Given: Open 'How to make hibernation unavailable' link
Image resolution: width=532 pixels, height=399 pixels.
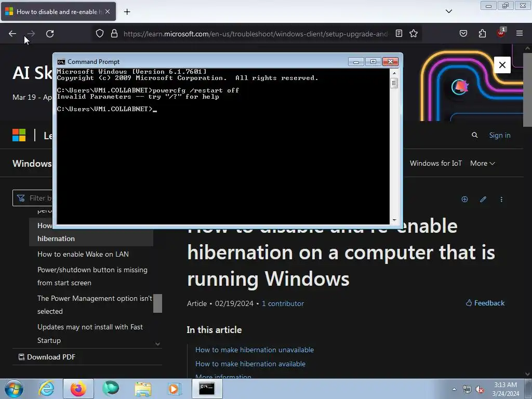Looking at the screenshot, I should [x=255, y=350].
